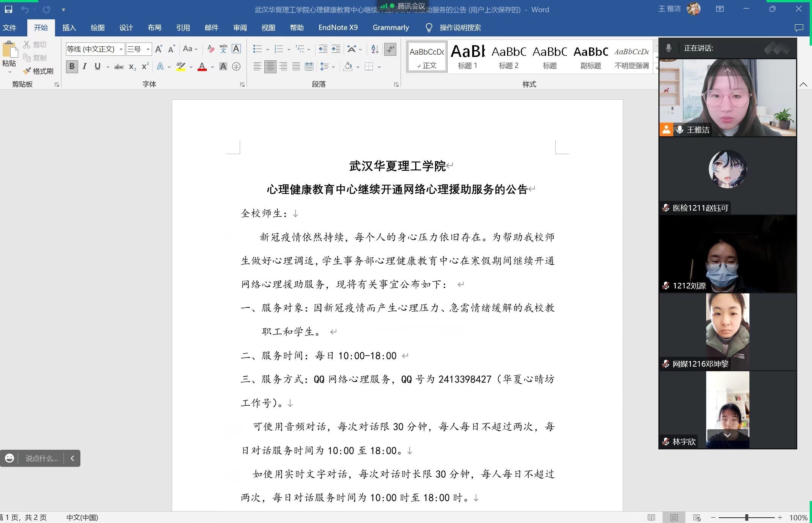Toggle center alignment
Viewport: 812px width, 523px height.
point(270,67)
